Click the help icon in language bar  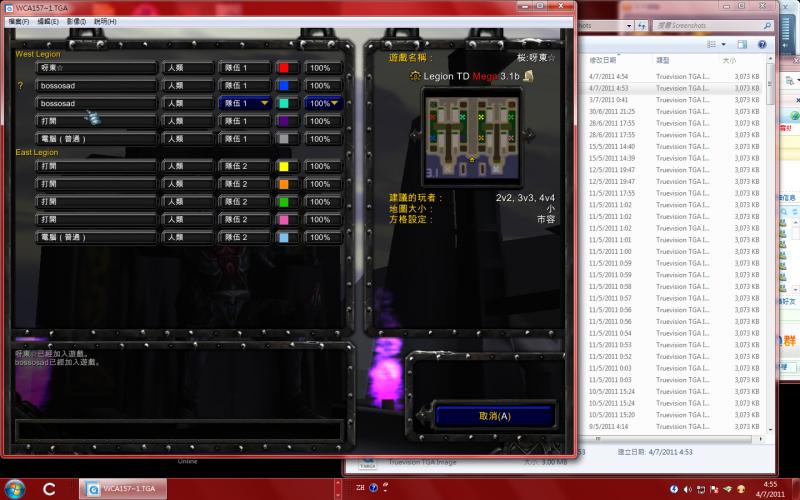tap(373, 488)
